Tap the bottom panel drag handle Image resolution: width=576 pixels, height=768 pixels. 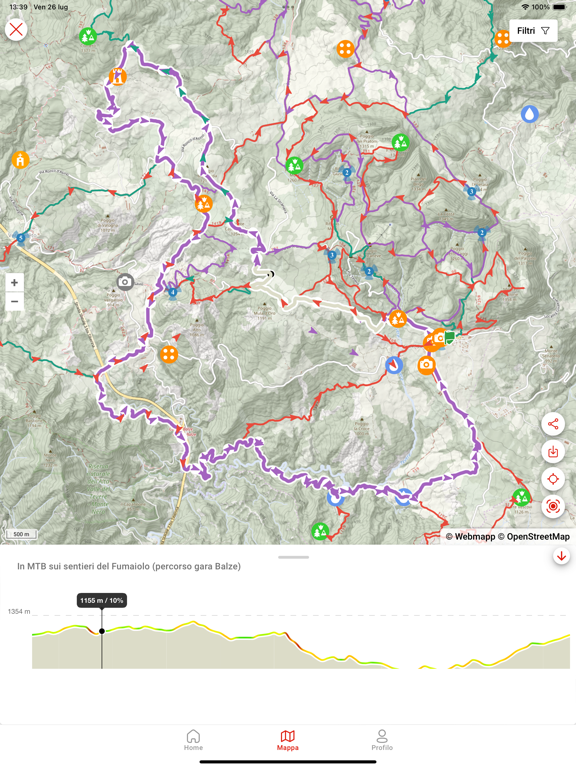[293, 557]
